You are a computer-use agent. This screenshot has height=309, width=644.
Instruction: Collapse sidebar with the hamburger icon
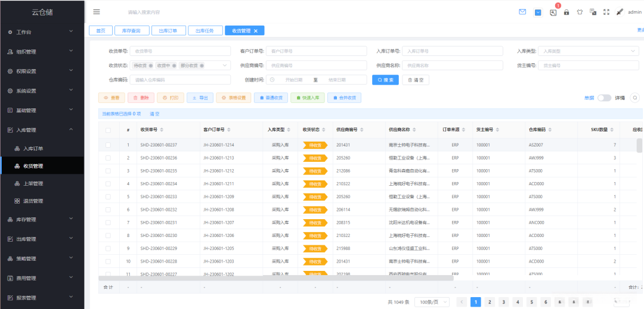point(97,12)
